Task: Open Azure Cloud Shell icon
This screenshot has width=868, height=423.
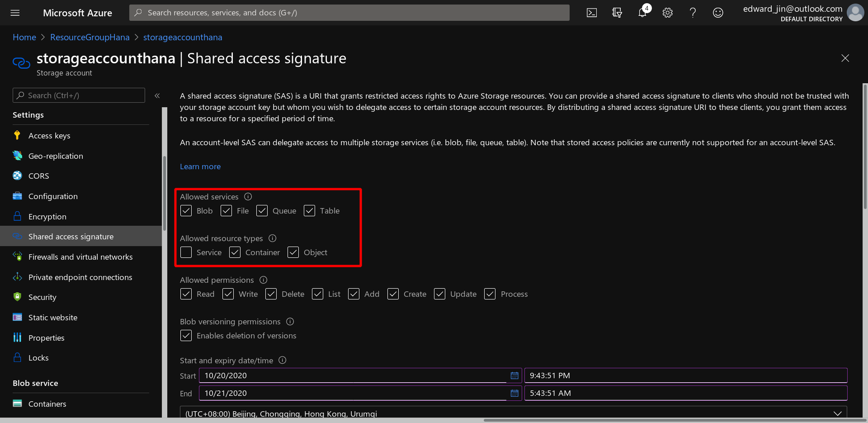Action: coord(591,13)
